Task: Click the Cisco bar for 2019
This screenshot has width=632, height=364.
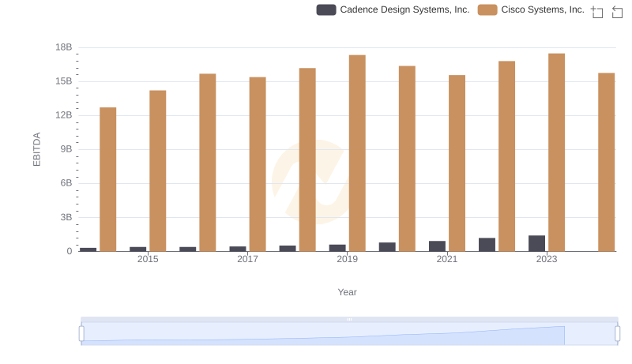Action: click(x=357, y=153)
